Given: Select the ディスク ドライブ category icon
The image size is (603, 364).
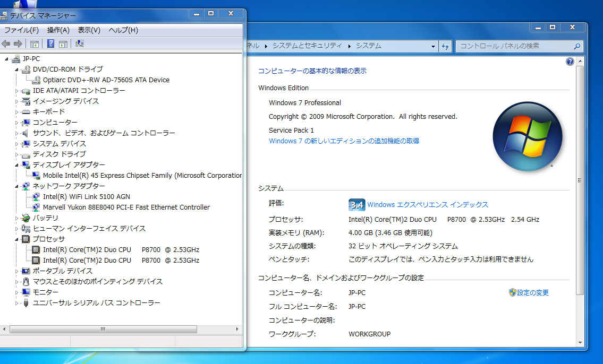Looking at the screenshot, I should [x=26, y=155].
